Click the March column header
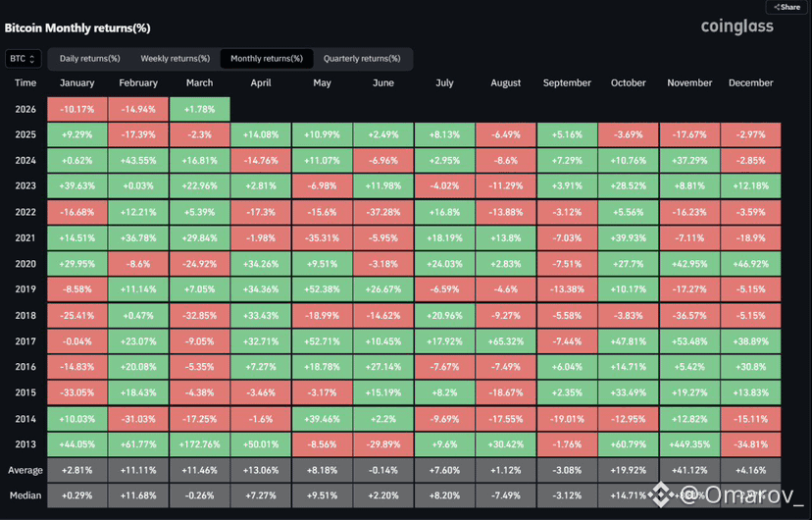The height and width of the screenshot is (520, 812). click(199, 82)
